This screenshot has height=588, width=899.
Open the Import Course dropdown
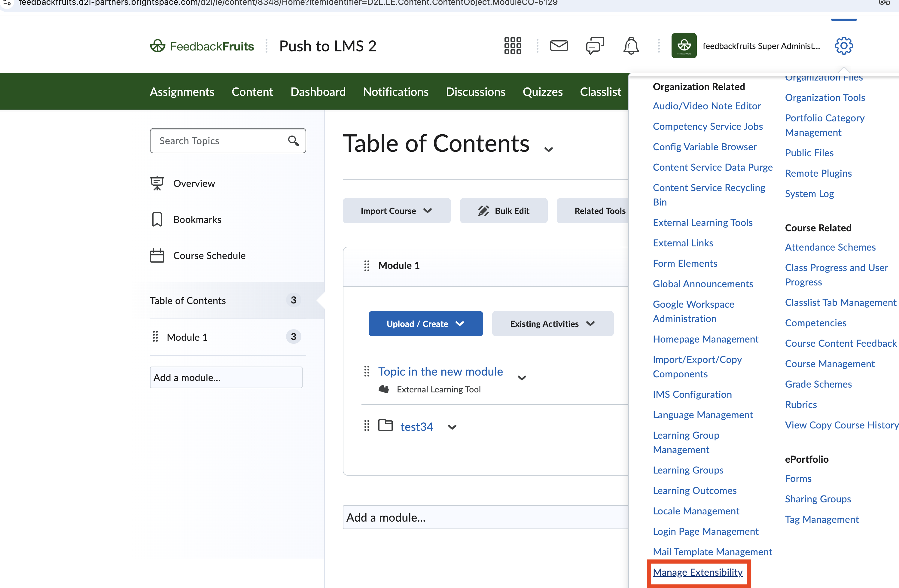397,211
